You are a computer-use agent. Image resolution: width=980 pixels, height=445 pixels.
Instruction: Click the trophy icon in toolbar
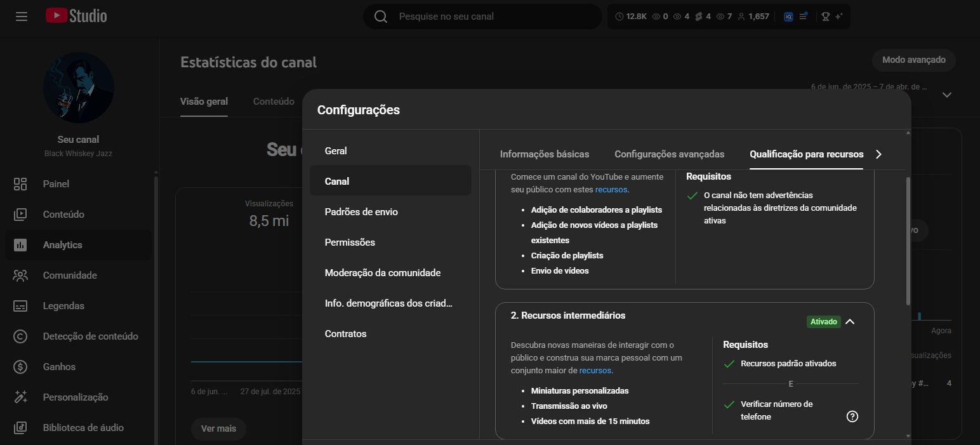(825, 17)
